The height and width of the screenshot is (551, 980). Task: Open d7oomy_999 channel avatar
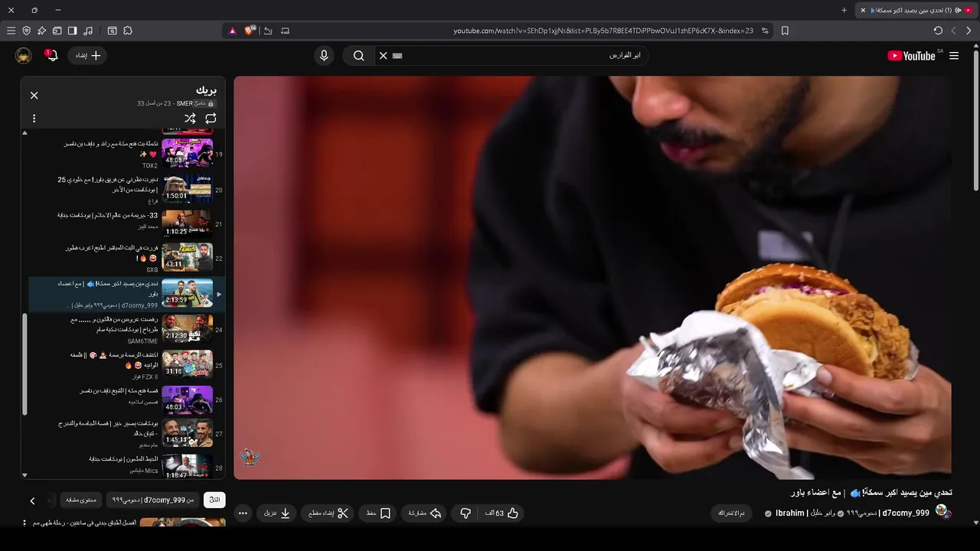click(942, 512)
